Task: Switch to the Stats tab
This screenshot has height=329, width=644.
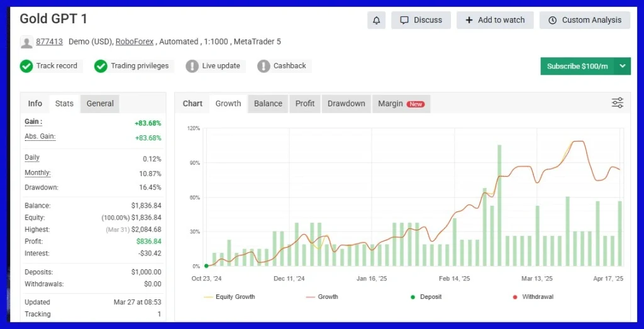Action: [x=64, y=104]
